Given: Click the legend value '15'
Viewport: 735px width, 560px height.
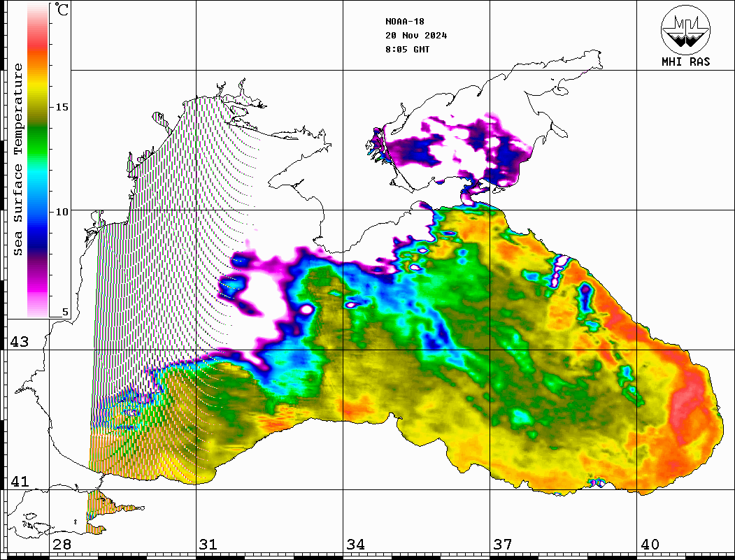Looking at the screenshot, I should point(62,107).
